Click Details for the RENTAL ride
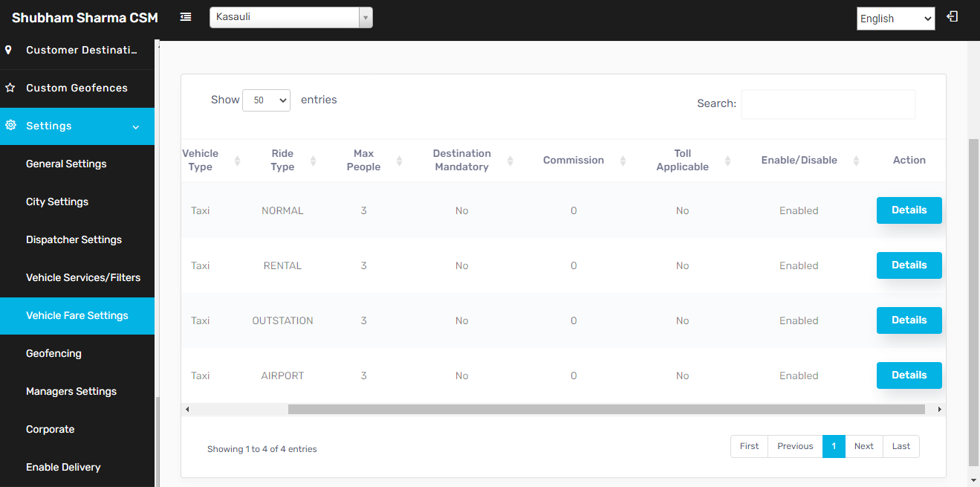The image size is (980, 487). click(x=909, y=265)
